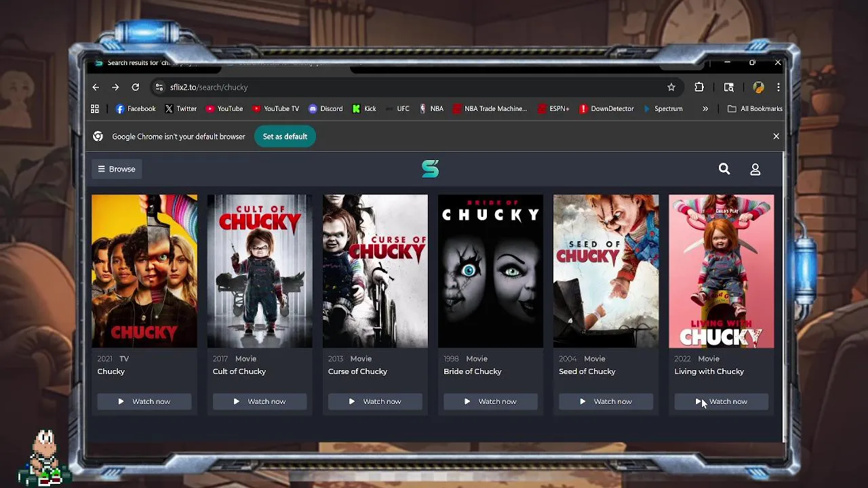This screenshot has width=868, height=488.
Task: Open the Seed of Chucky poster
Action: tap(606, 271)
